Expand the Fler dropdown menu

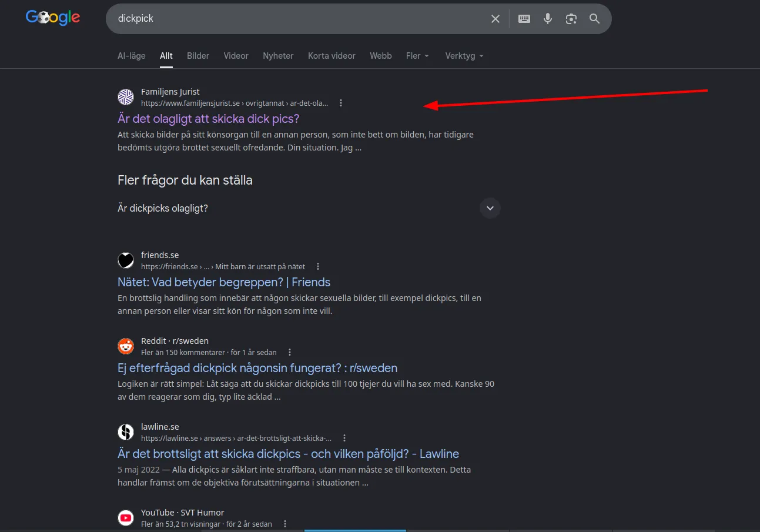coord(418,56)
